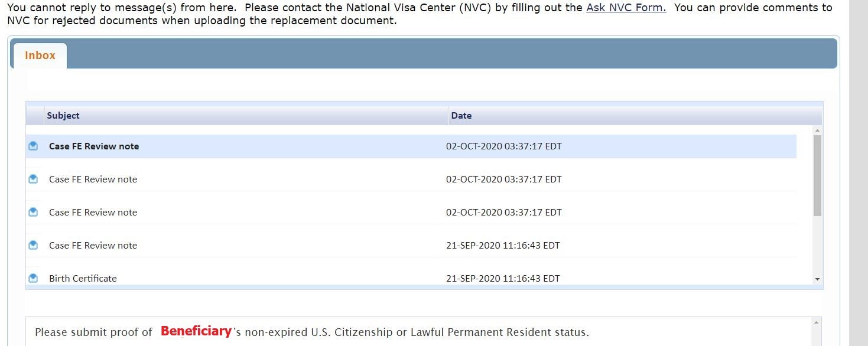Select the bold Case FE Review note subject
The image size is (868, 346).
click(94, 146)
